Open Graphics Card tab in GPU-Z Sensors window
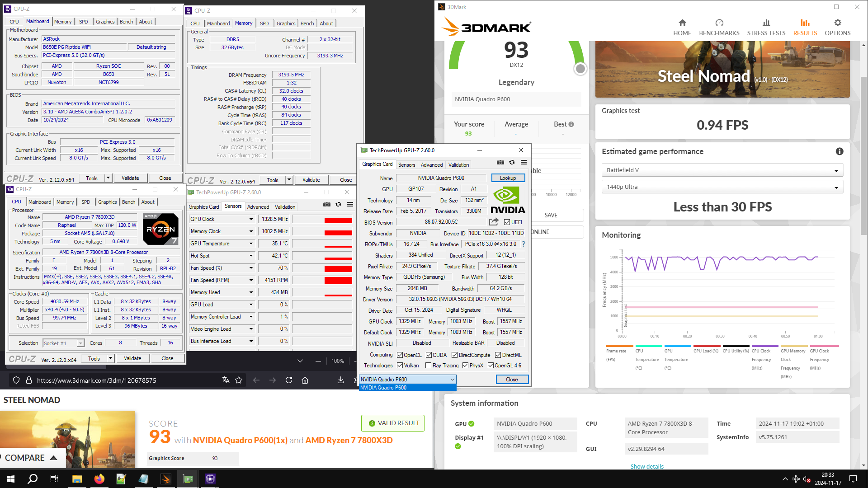This screenshot has width=868, height=488. pos(204,207)
